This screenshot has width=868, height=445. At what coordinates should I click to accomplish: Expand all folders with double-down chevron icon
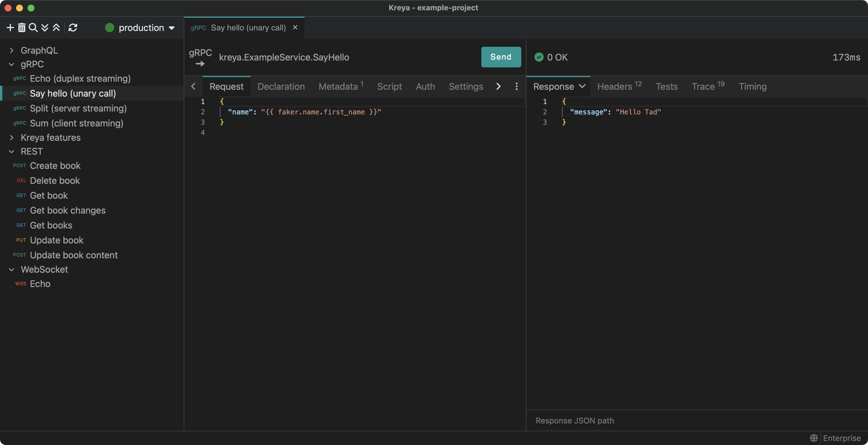click(x=44, y=28)
